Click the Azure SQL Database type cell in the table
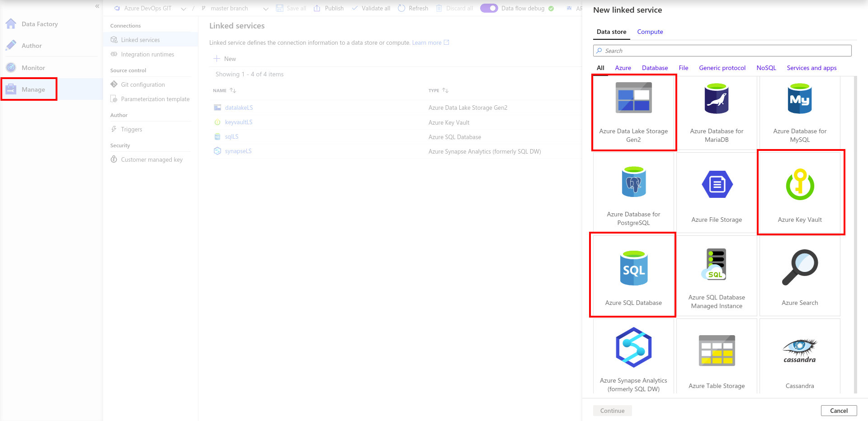 455,137
